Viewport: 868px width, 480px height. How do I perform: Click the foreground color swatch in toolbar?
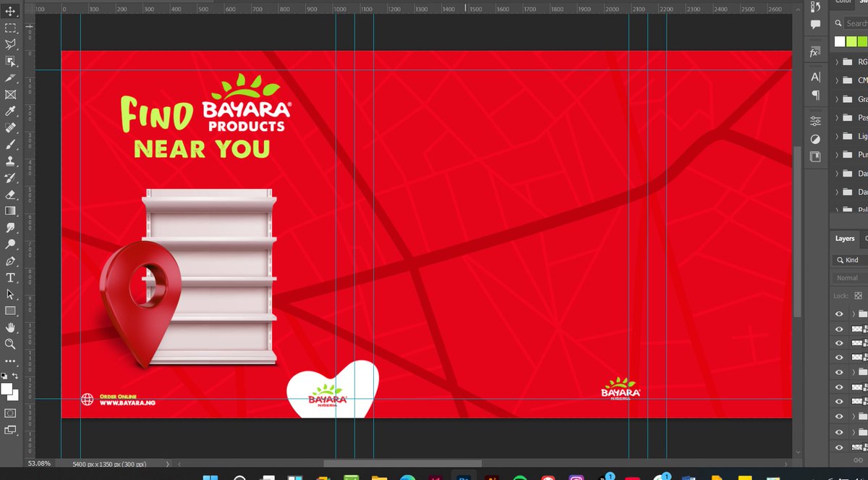7,389
